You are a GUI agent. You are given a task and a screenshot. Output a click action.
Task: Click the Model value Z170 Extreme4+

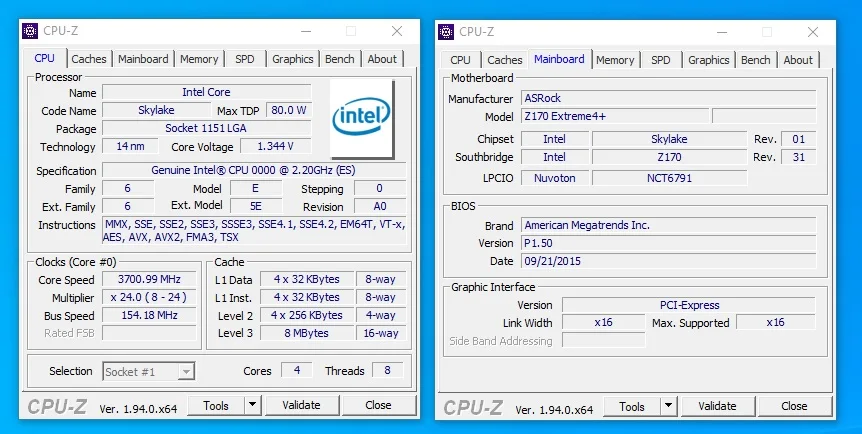coord(615,116)
